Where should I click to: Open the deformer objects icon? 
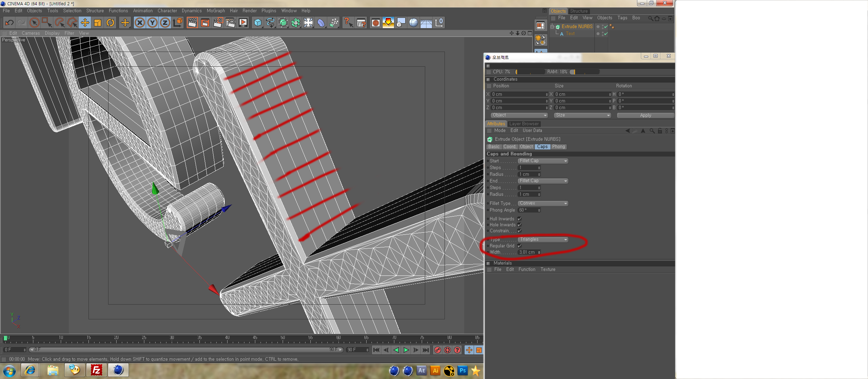click(321, 23)
